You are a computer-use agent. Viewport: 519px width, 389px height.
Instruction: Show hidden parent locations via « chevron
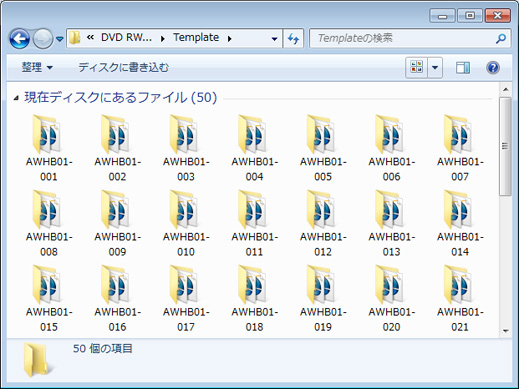pyautogui.click(x=90, y=37)
